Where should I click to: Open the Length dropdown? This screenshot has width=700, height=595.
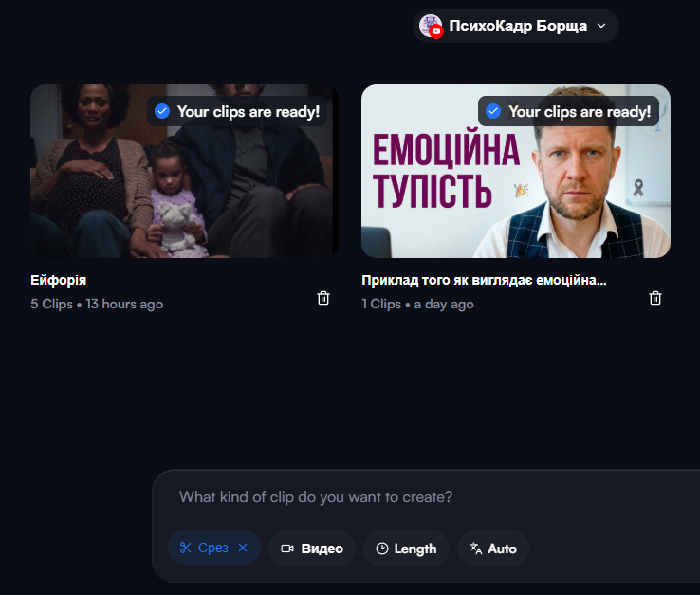pos(406,549)
